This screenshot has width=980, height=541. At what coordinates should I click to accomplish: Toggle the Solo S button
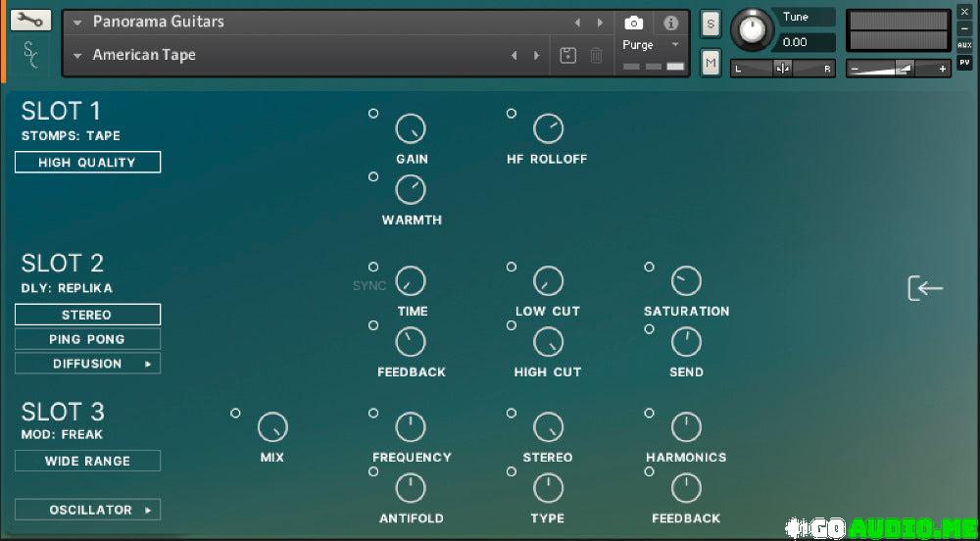click(x=710, y=25)
